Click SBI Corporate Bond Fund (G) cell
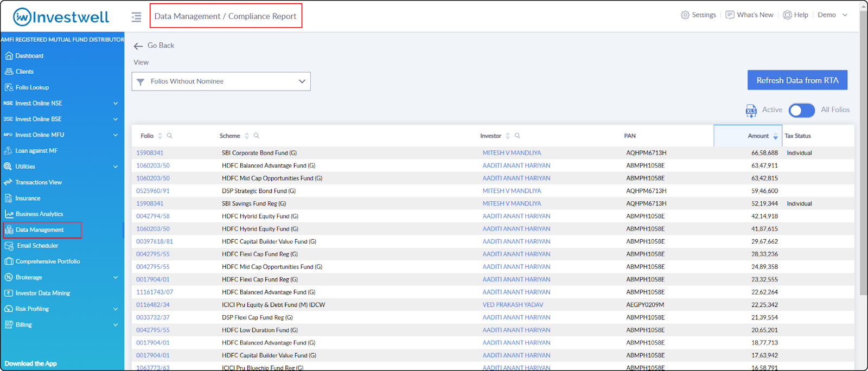The image size is (868, 371). (x=259, y=153)
